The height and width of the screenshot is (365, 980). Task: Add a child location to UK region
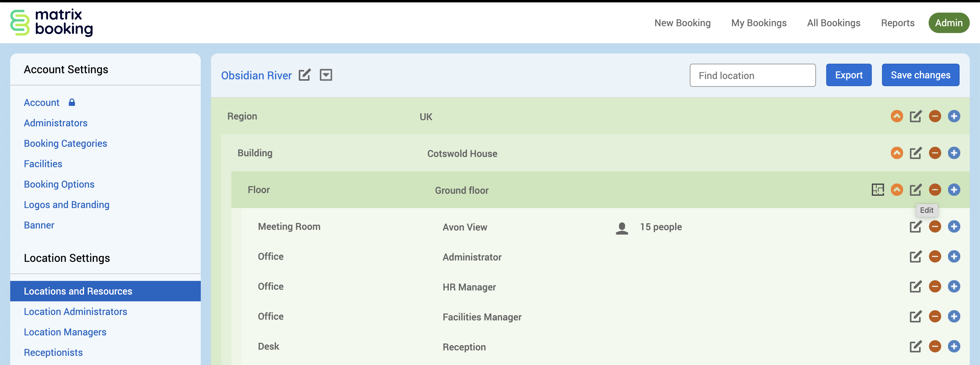point(954,116)
